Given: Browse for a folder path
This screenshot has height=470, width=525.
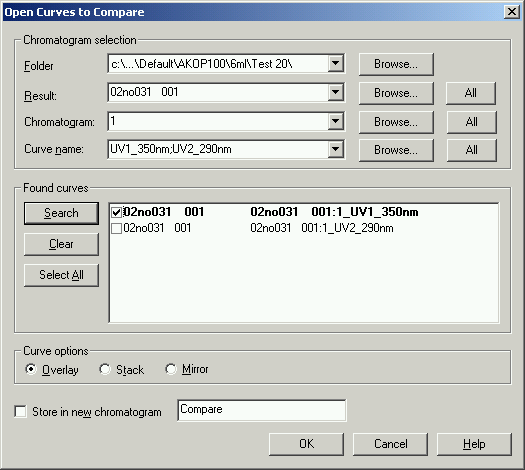Looking at the screenshot, I should coord(396,64).
